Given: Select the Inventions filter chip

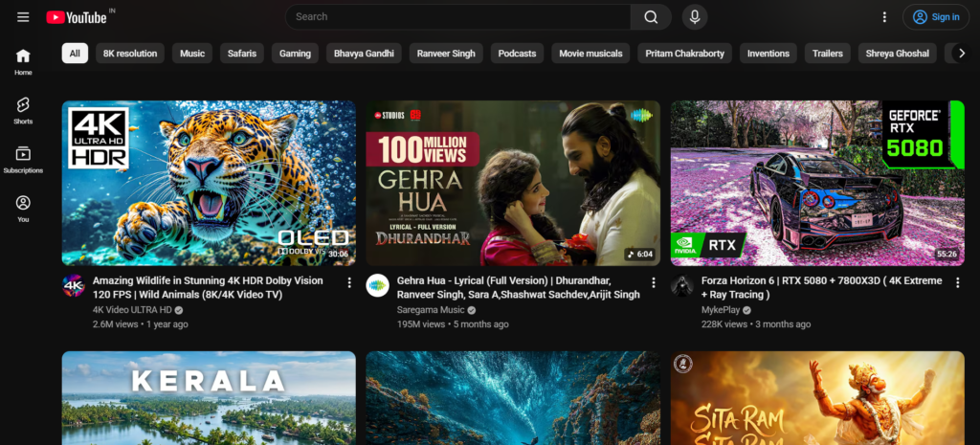Looking at the screenshot, I should coord(768,54).
